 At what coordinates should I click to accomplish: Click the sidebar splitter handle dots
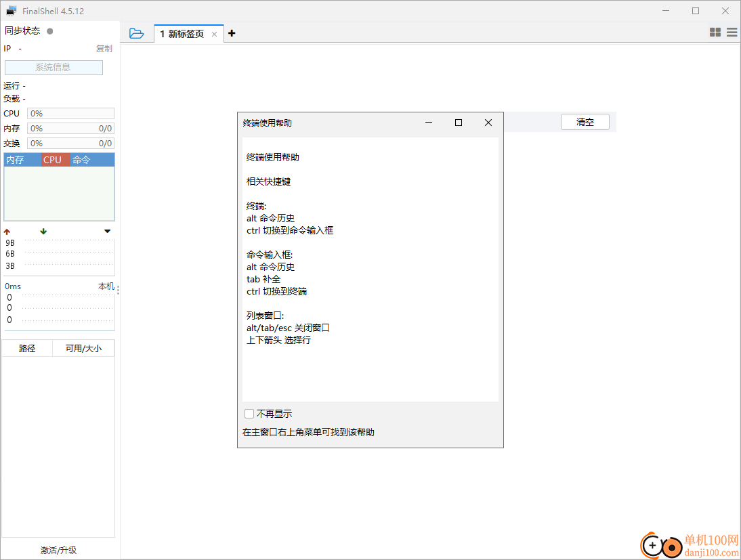coord(118,290)
